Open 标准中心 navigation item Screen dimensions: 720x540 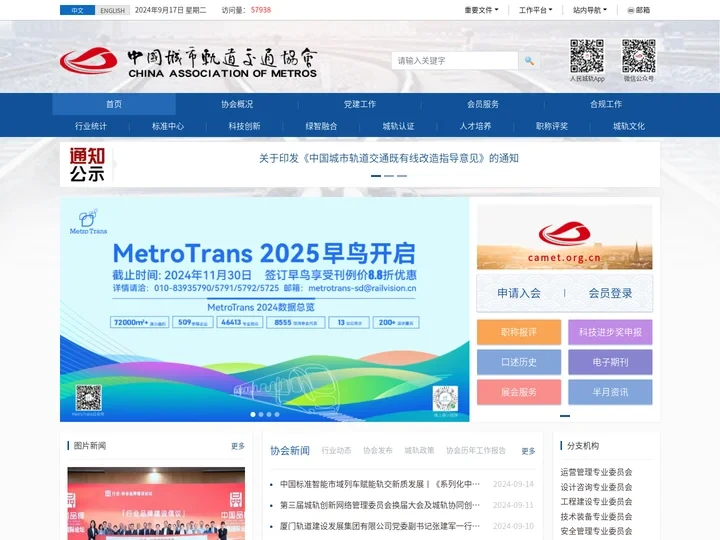point(168,126)
